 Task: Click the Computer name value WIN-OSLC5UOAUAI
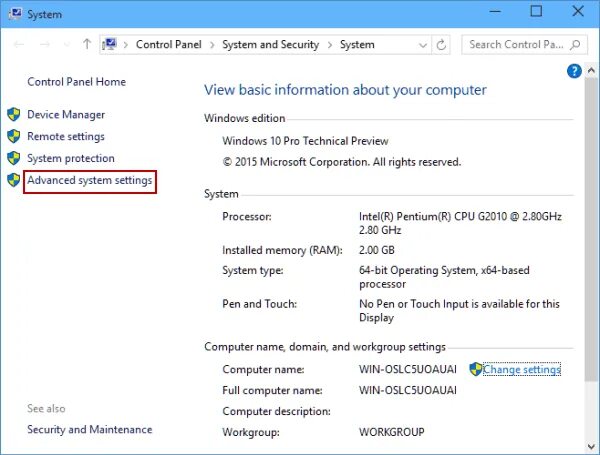pyautogui.click(x=408, y=369)
